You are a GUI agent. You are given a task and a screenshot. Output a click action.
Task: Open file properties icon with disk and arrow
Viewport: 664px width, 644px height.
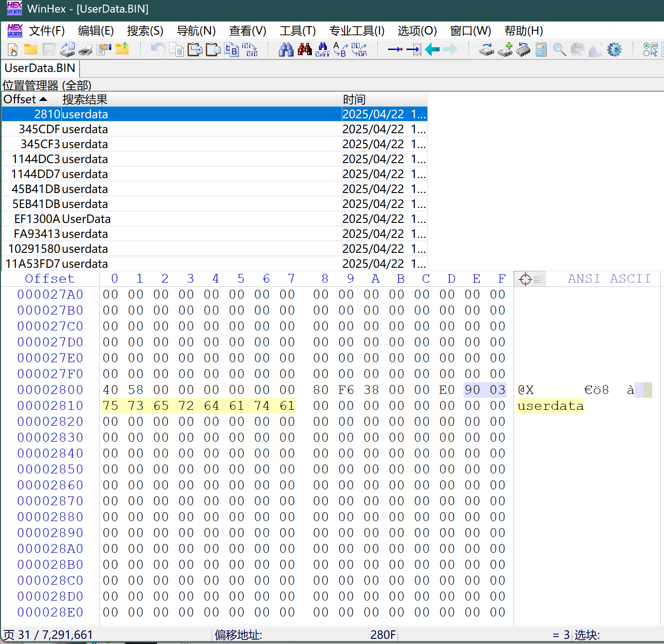click(67, 50)
